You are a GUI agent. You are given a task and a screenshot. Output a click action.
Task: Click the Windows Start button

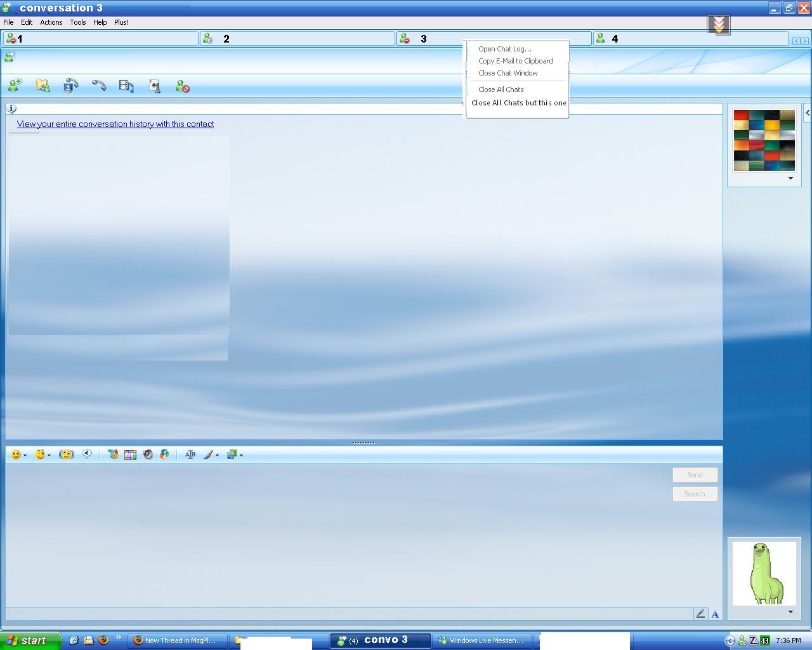30,640
